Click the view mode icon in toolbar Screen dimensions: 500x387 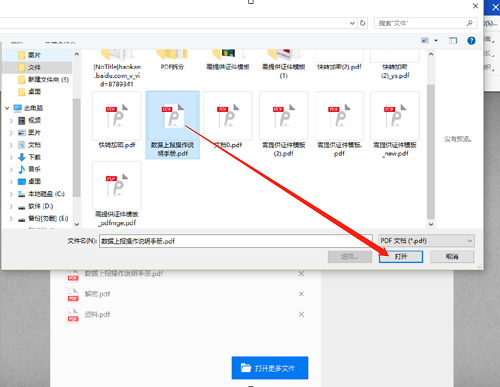point(425,41)
